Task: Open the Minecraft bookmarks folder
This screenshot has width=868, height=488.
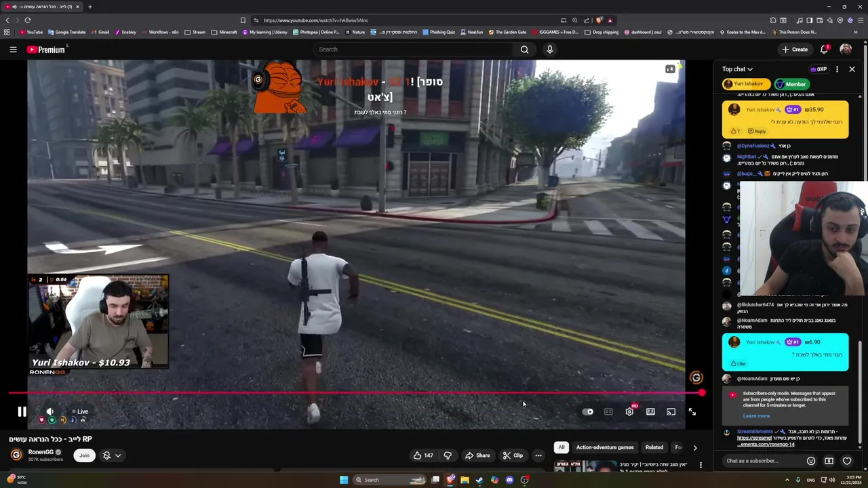Action: (x=224, y=32)
